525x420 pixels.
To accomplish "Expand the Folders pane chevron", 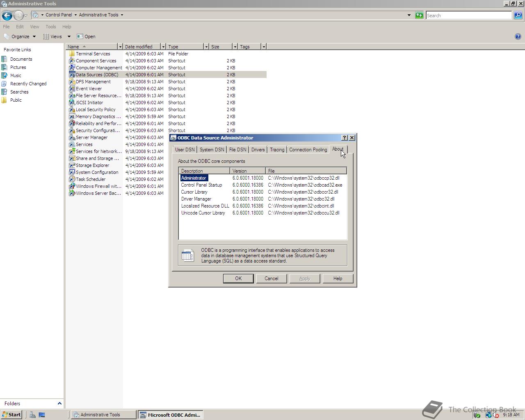I will [59, 404].
